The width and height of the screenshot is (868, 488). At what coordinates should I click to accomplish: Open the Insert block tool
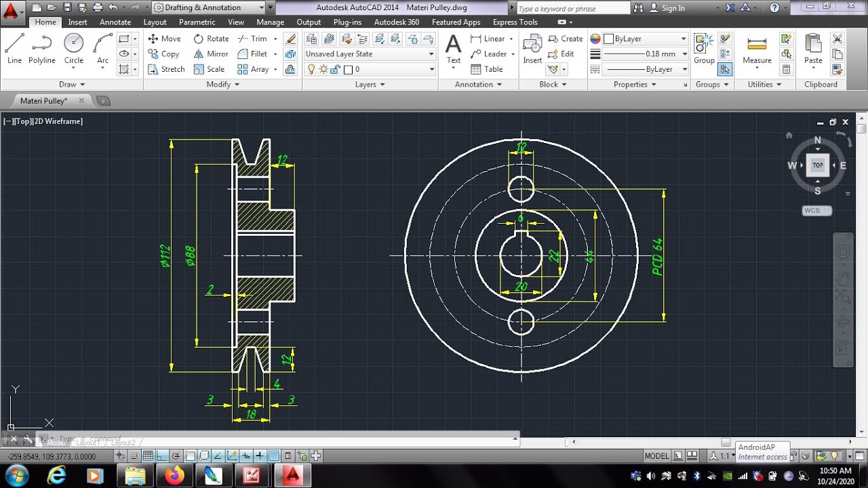532,49
